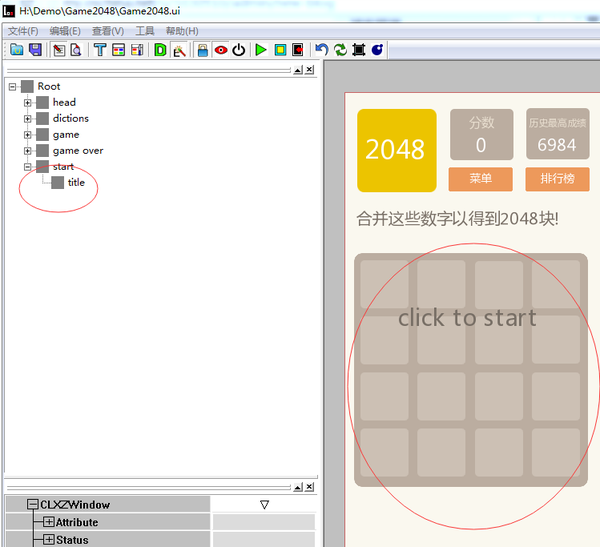Close the tree panel with X
This screenshot has width=600, height=547.
click(310, 70)
